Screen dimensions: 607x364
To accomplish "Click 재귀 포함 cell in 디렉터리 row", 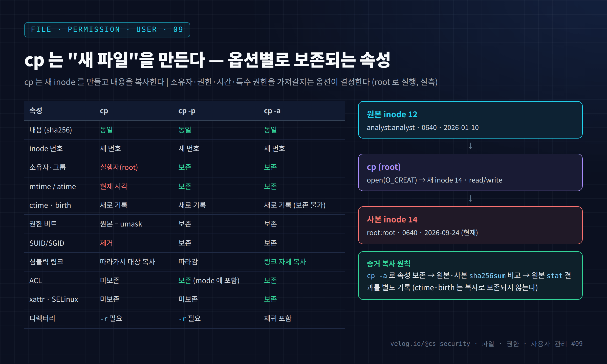I will point(278,318).
